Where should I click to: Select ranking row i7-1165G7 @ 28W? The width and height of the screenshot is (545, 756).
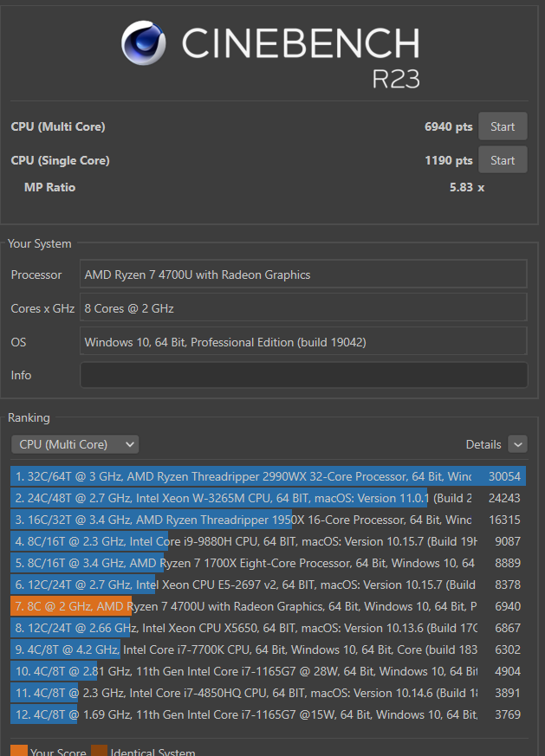[268, 671]
